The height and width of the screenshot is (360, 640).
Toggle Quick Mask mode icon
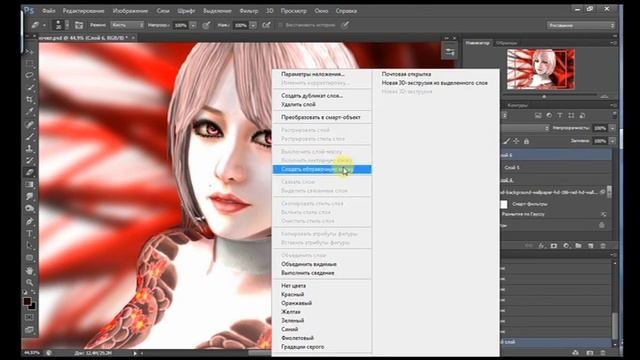(x=29, y=317)
